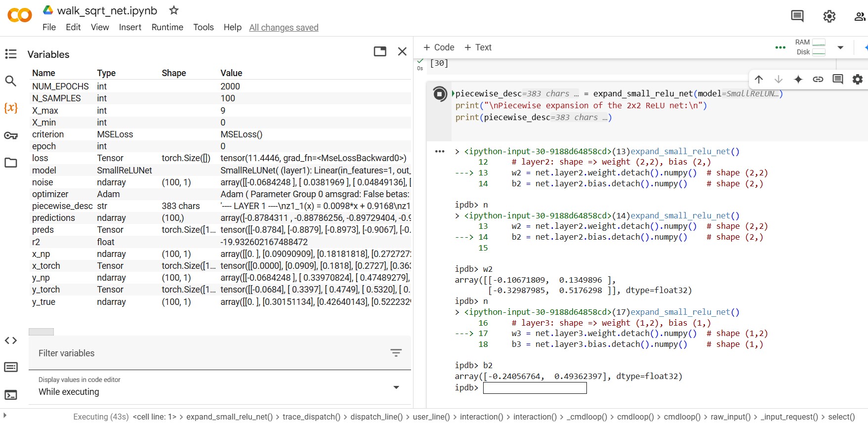Image resolution: width=868 pixels, height=423 pixels.
Task: Toggle the Variables {x} sidebar icon
Action: 11,108
